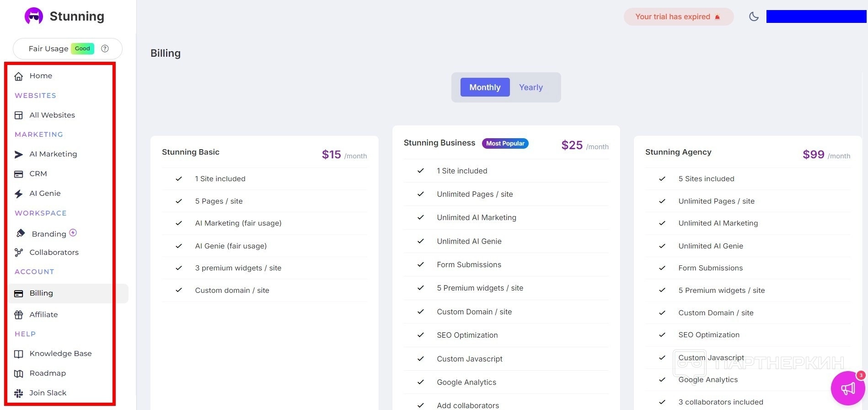The width and height of the screenshot is (868, 410).
Task: Switch billing period to Yearly
Action: 530,87
